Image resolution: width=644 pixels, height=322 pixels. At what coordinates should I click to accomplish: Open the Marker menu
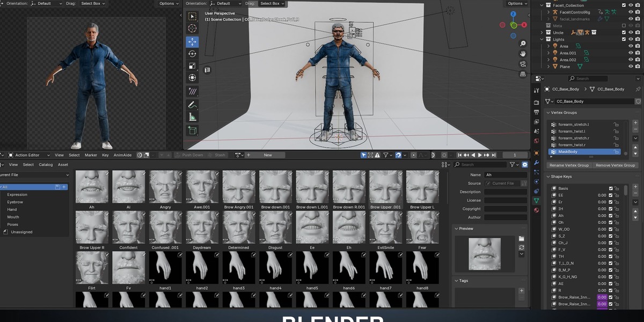click(91, 155)
